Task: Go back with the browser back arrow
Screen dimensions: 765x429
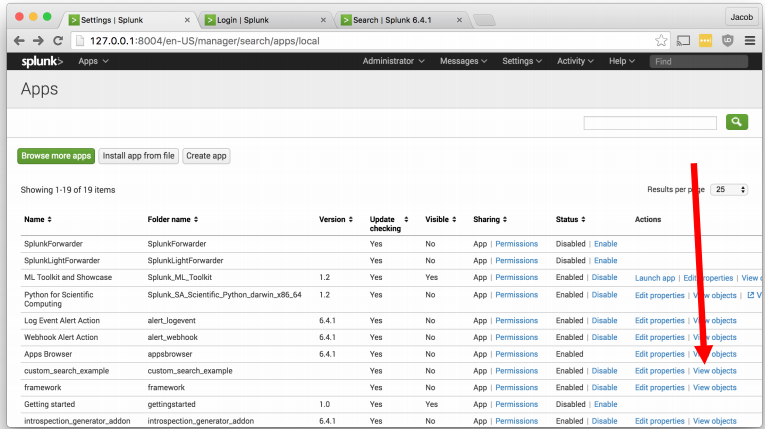Action: 19,41
